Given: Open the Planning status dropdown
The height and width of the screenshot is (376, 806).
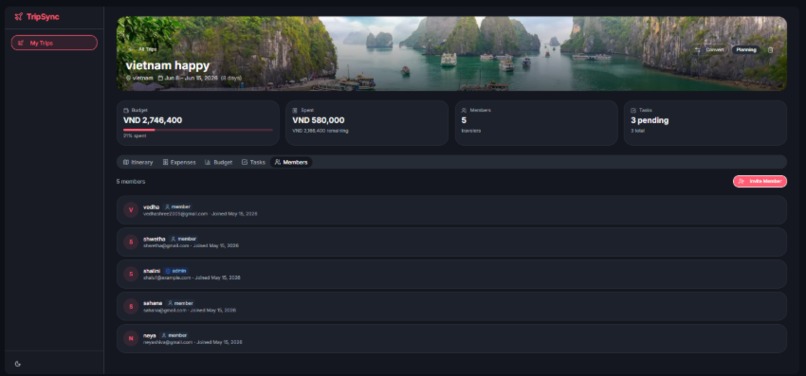Looking at the screenshot, I should (x=746, y=50).
